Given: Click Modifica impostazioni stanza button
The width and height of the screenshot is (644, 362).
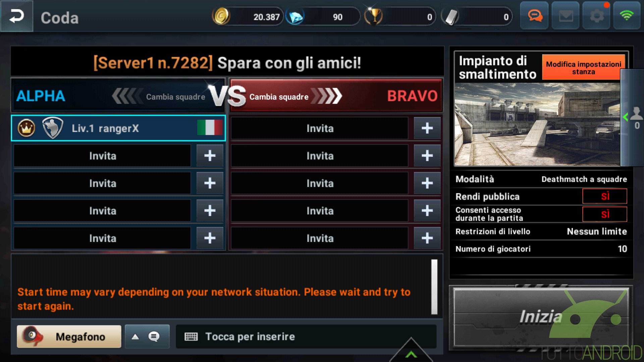Looking at the screenshot, I should [583, 67].
